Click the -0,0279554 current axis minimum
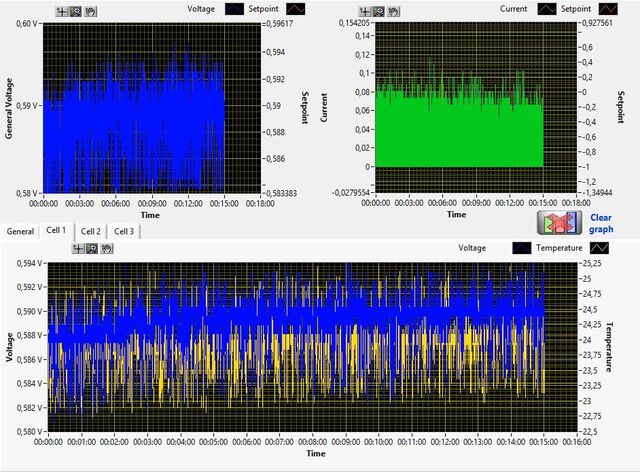Image resolution: width=640 pixels, height=472 pixels. coord(351,192)
